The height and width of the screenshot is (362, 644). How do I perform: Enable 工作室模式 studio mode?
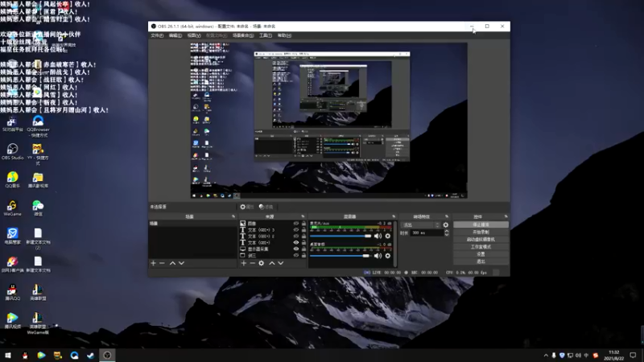tap(481, 247)
